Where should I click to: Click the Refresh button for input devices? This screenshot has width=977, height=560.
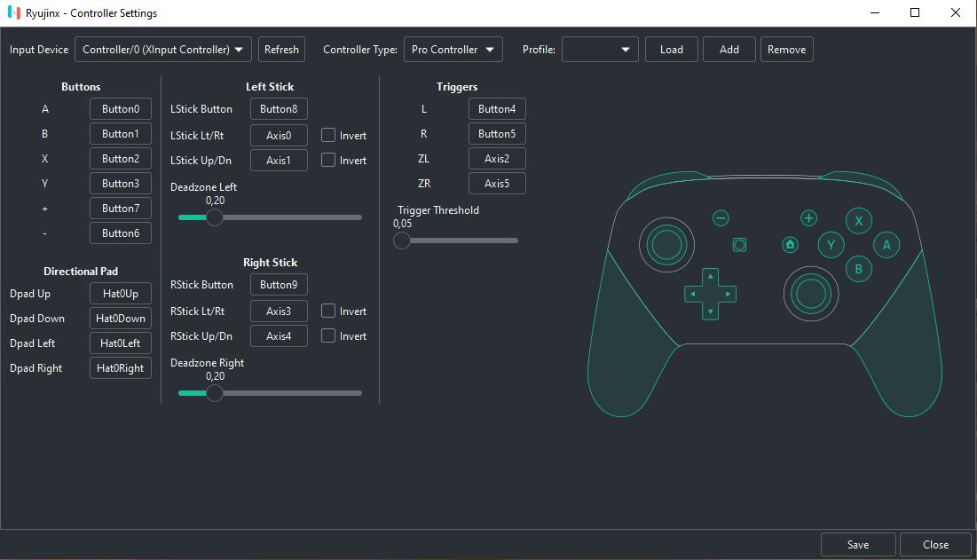(281, 49)
